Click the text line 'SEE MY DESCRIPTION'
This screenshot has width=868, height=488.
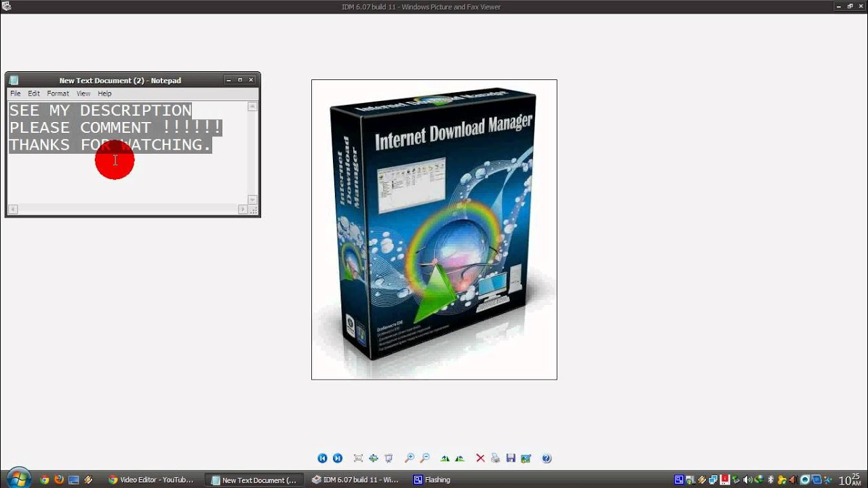click(100, 110)
